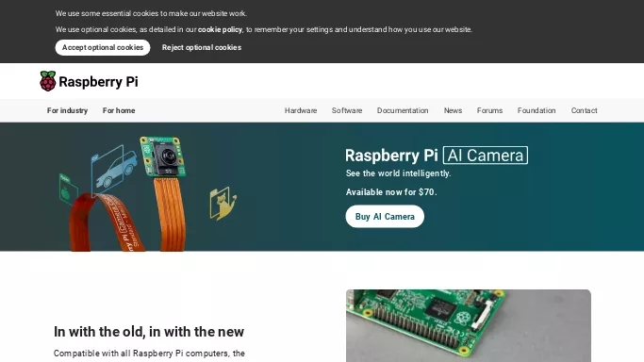The width and height of the screenshot is (644, 362).
Task: Open the Hardware menu
Action: click(x=301, y=110)
